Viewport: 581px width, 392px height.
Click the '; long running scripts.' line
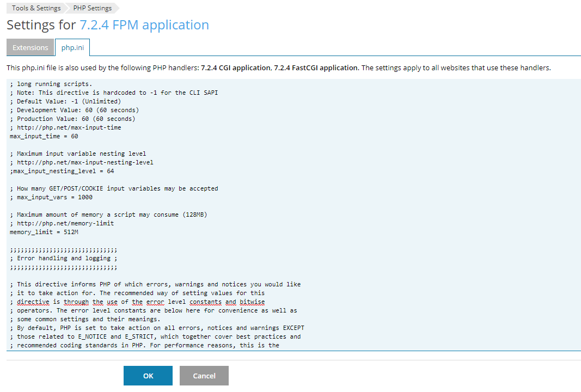tap(51, 84)
